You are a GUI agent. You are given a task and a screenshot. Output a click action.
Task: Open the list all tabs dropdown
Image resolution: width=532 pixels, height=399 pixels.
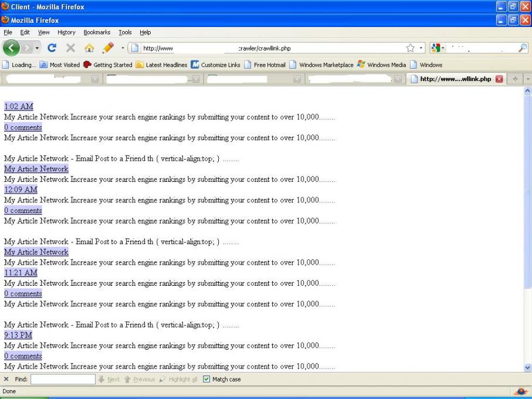[x=527, y=79]
